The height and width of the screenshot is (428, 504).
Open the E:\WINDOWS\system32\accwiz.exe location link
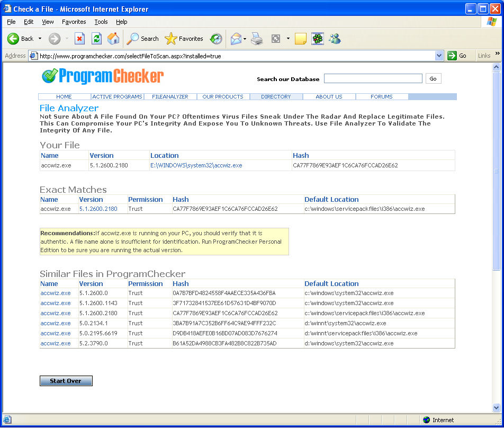pyautogui.click(x=196, y=165)
